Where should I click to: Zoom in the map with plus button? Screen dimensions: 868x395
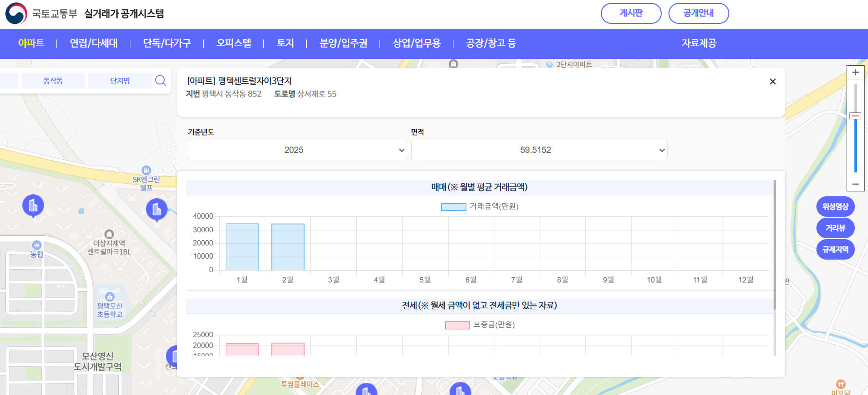[855, 73]
